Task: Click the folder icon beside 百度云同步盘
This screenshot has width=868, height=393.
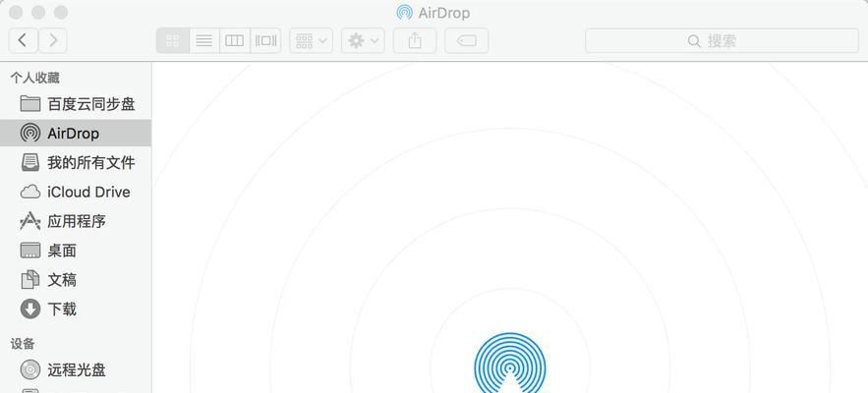Action: point(29,103)
